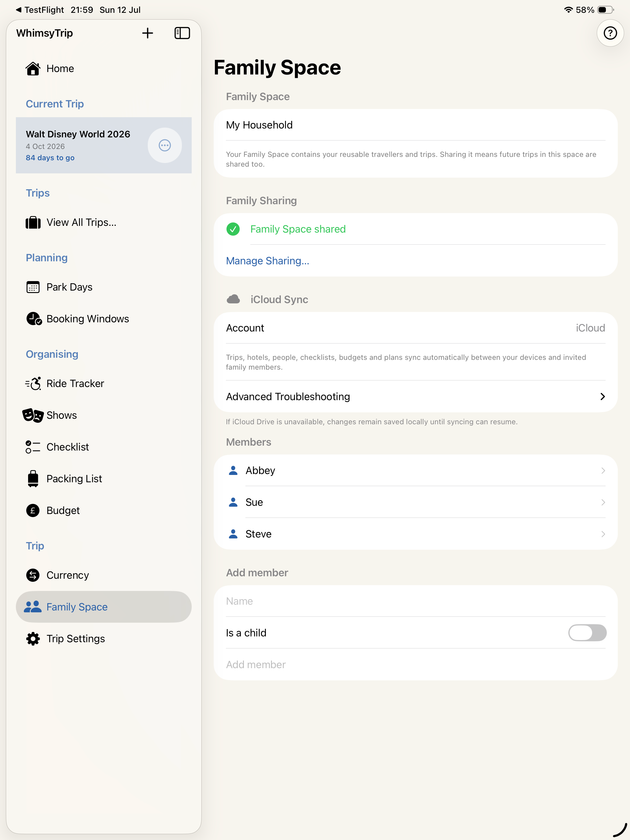Click the Manage Sharing… link
This screenshot has width=630, height=840.
point(267,261)
